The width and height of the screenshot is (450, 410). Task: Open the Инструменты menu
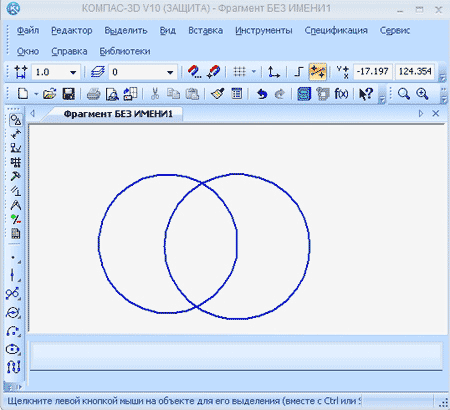[264, 30]
